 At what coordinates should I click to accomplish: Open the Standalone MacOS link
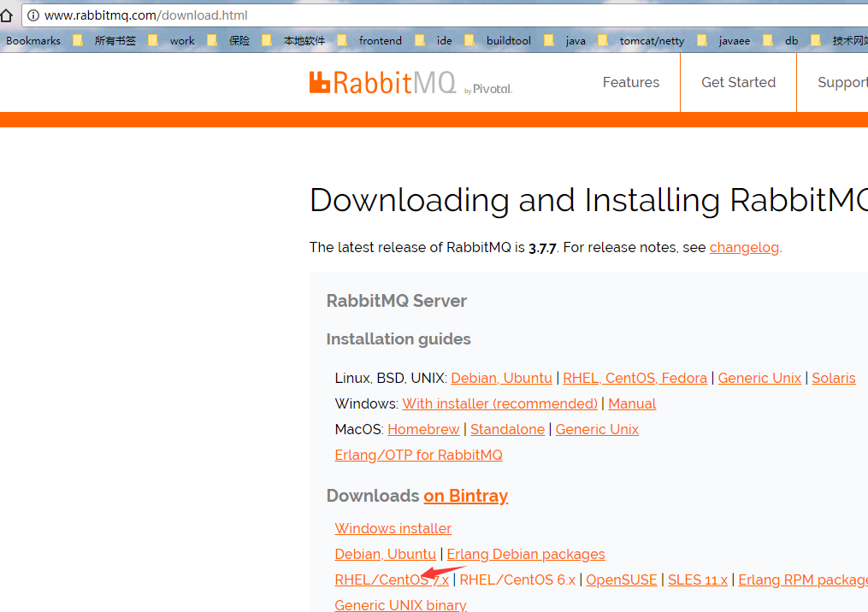[x=508, y=429]
